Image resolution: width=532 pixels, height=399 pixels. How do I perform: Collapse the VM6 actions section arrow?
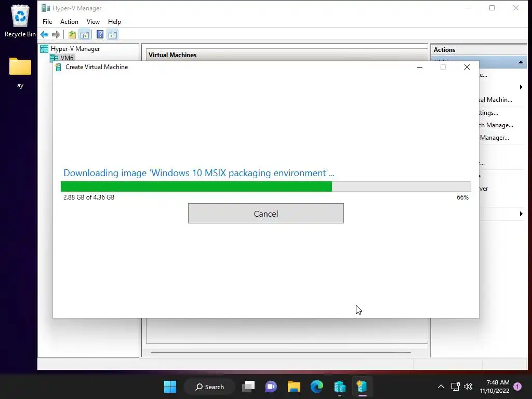pyautogui.click(x=521, y=62)
